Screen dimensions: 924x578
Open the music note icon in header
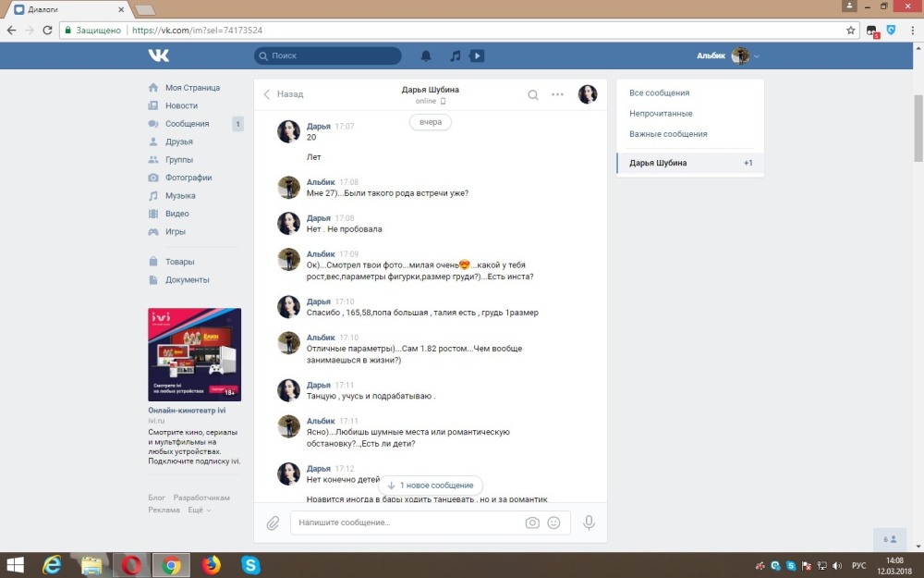[455, 55]
